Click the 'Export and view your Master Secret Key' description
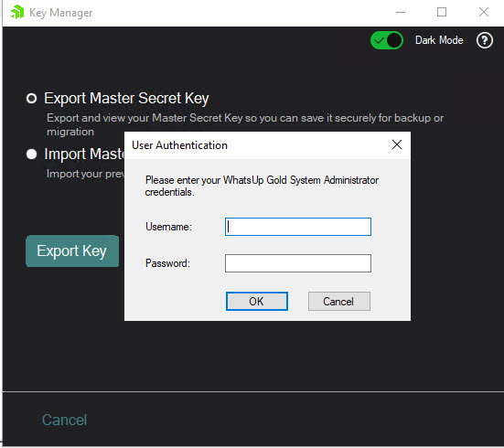Viewport: 504px width, 448px height. tap(245, 124)
